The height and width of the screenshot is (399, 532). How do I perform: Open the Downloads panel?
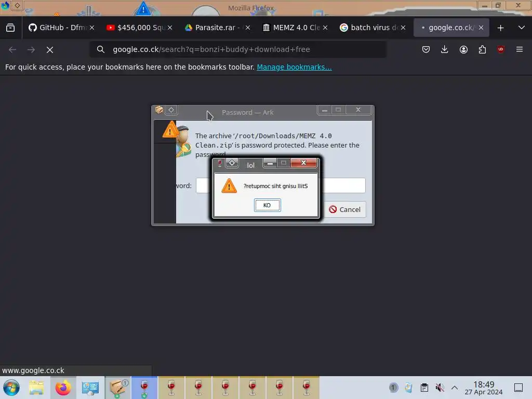coord(445,49)
